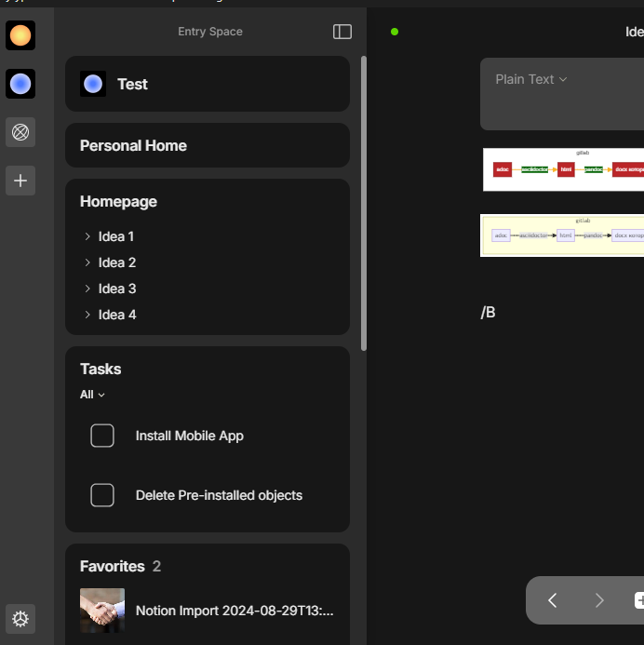Switch to the orange-icon space
Image resolution: width=644 pixels, height=645 pixels.
[x=20, y=35]
